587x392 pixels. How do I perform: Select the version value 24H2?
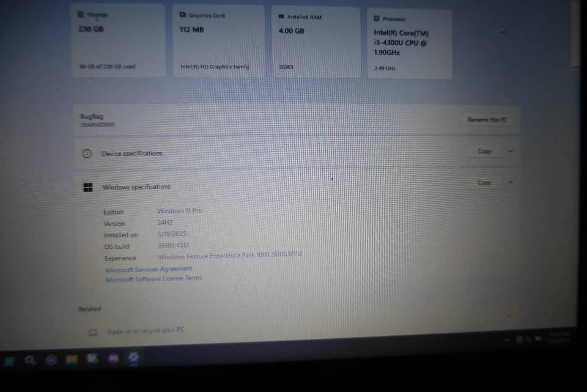pyautogui.click(x=165, y=223)
